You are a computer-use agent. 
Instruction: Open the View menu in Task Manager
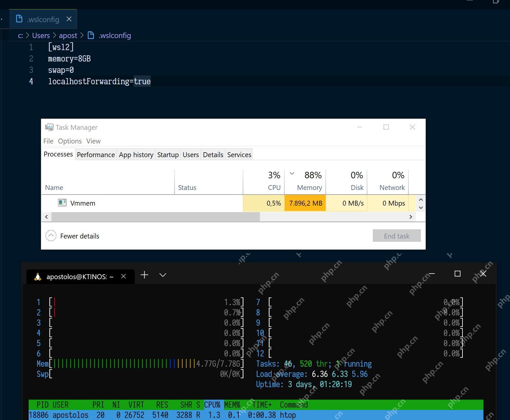tap(93, 141)
